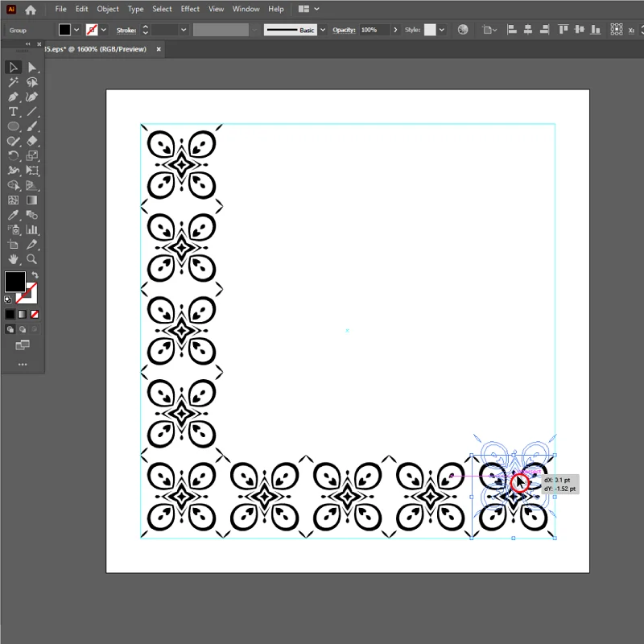Collapse the toolbar with double arrows
Image resolution: width=644 pixels, height=644 pixels.
click(28, 44)
